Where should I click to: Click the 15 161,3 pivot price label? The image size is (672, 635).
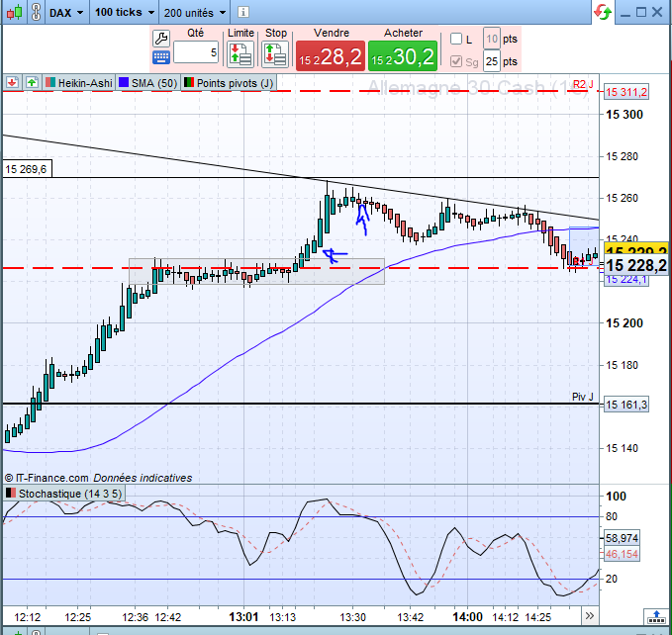point(626,405)
